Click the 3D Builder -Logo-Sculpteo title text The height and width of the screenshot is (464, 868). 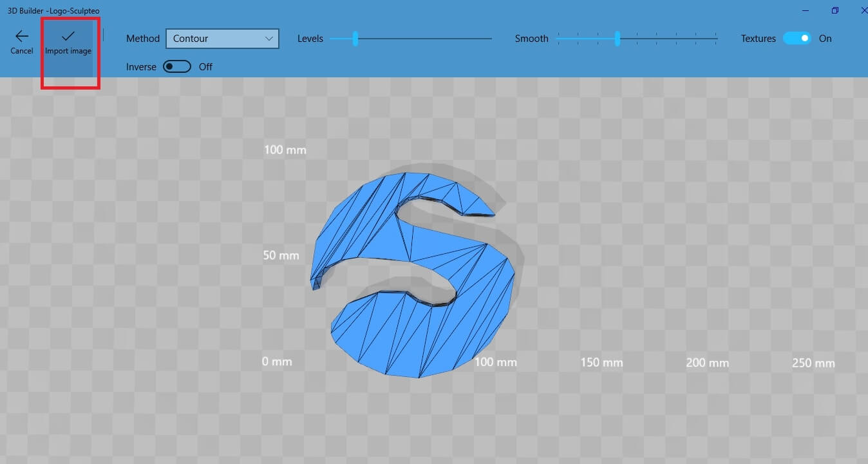pos(53,11)
